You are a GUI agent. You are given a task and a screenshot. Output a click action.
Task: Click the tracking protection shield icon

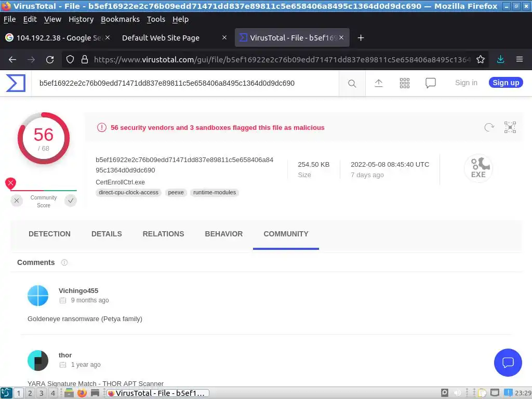tap(70, 60)
